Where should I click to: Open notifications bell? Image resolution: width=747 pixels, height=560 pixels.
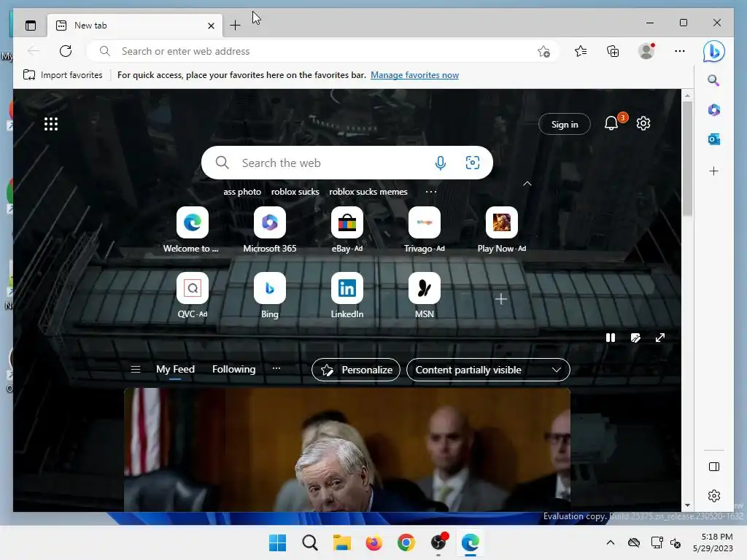[611, 123]
